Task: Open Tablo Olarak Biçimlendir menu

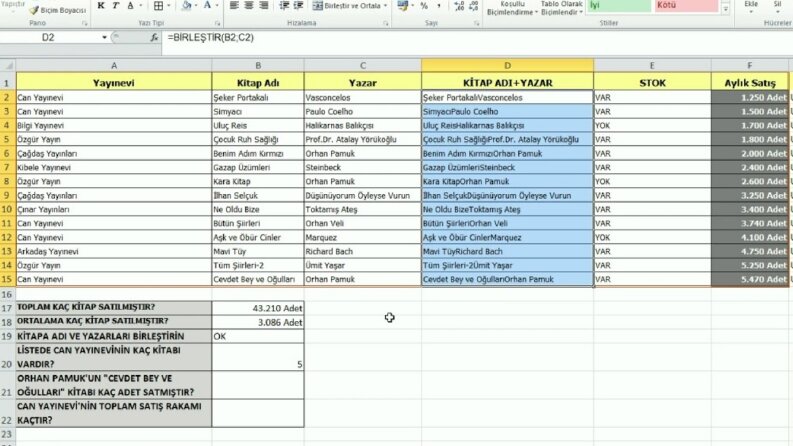Action: 562,8
